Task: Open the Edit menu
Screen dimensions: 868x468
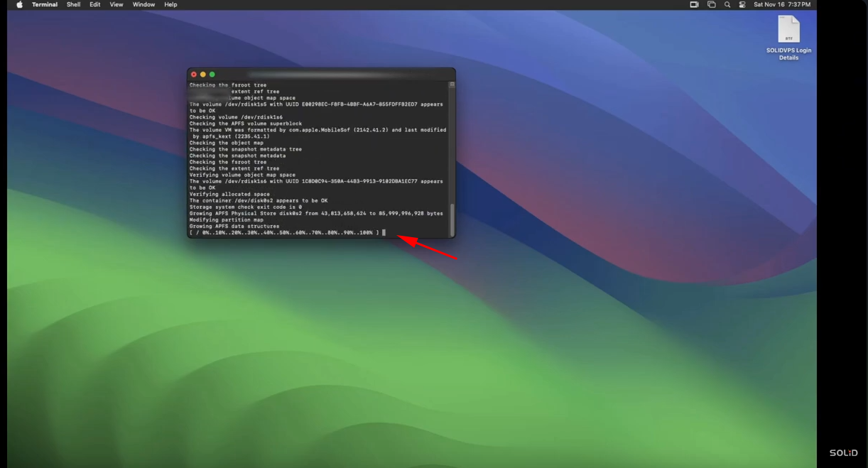Action: click(x=94, y=4)
